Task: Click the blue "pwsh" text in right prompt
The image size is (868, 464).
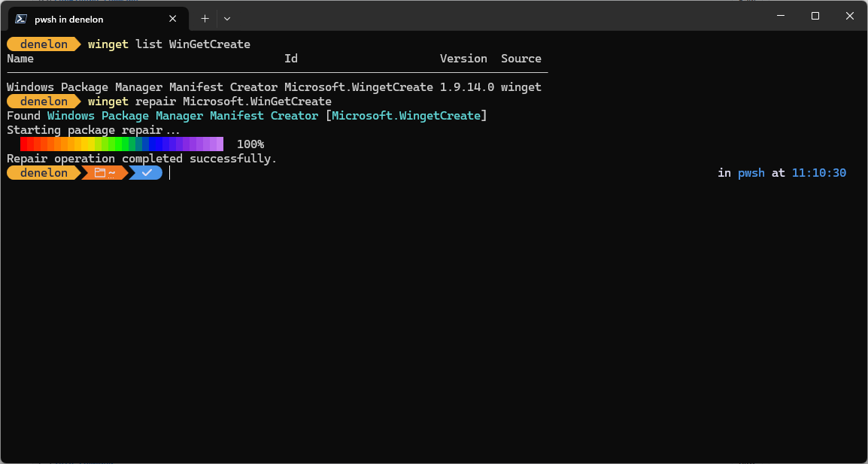Action: pyautogui.click(x=751, y=173)
